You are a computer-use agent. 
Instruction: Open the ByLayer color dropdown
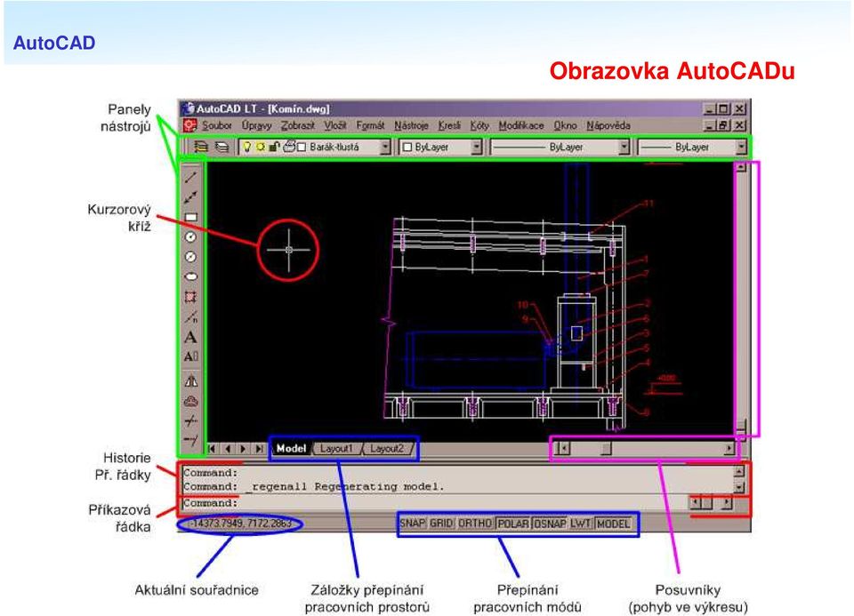(x=477, y=147)
